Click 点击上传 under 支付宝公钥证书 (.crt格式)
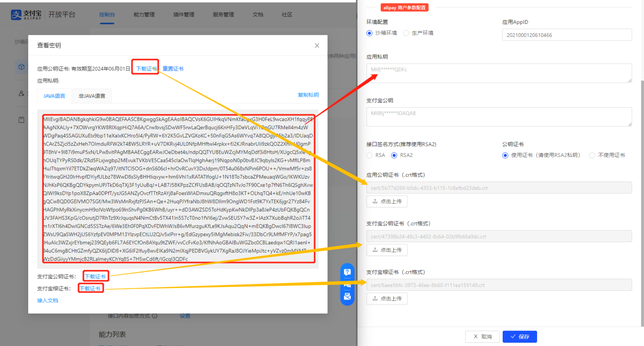This screenshot has height=346, width=644. (387, 250)
